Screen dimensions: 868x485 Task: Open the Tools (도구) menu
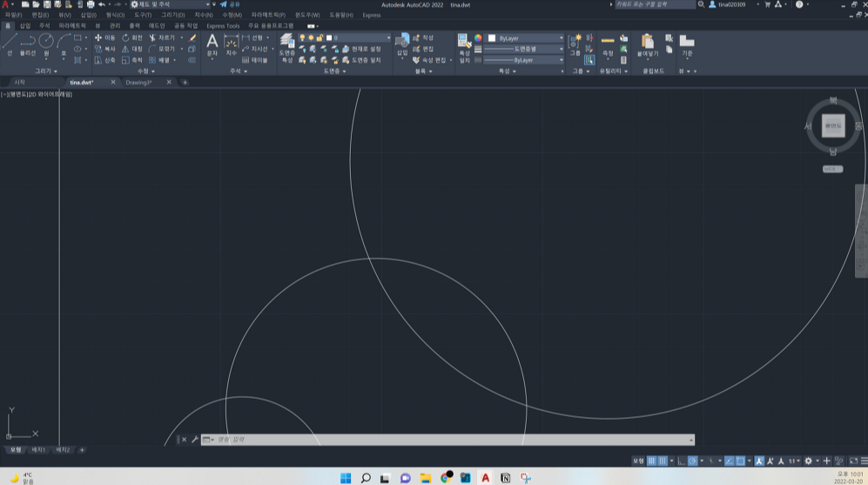pyautogui.click(x=142, y=15)
